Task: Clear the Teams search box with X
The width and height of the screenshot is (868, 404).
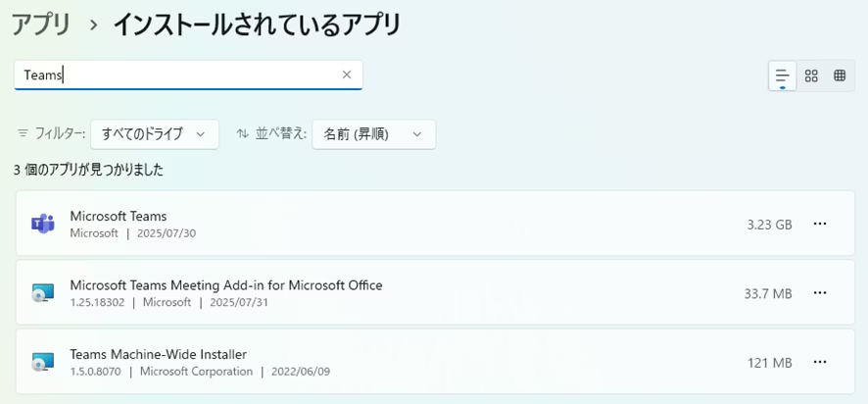Action: (x=347, y=75)
